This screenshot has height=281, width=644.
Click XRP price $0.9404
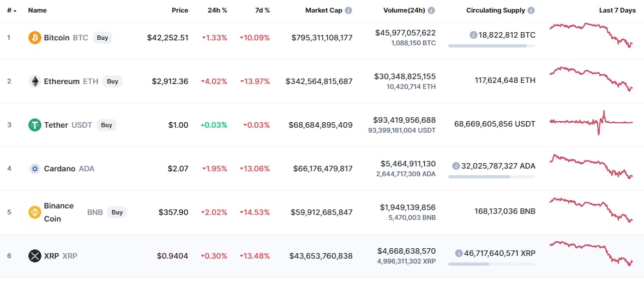[x=172, y=256]
